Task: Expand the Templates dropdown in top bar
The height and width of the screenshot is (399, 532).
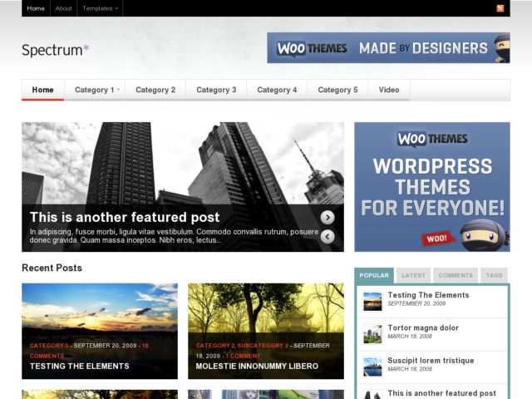Action: [x=100, y=8]
